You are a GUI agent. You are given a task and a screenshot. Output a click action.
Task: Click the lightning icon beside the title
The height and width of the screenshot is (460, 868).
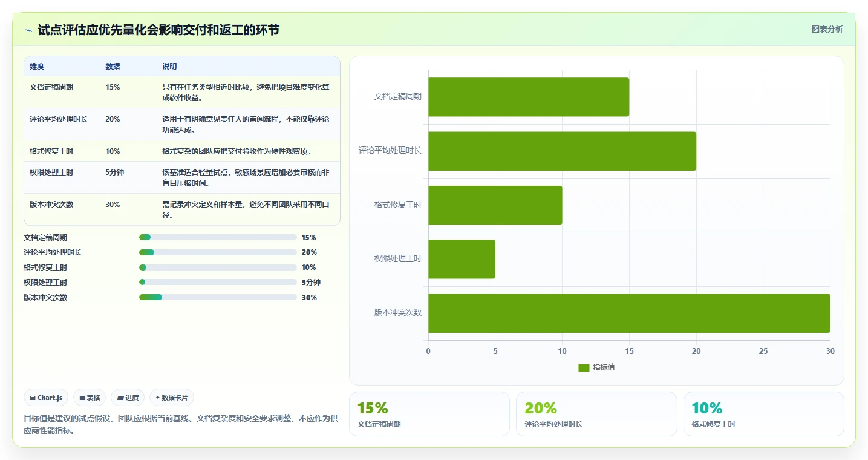[29, 30]
